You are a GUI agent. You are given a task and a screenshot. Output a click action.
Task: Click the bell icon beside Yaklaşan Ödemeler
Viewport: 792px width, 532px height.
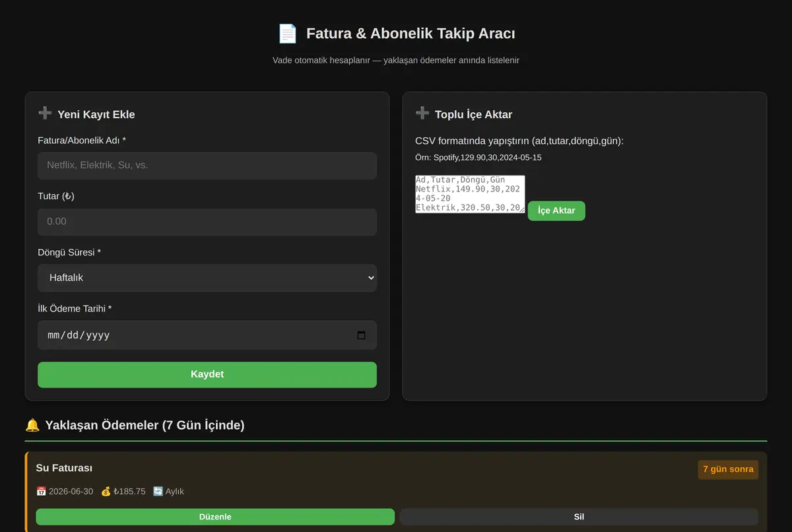point(32,425)
